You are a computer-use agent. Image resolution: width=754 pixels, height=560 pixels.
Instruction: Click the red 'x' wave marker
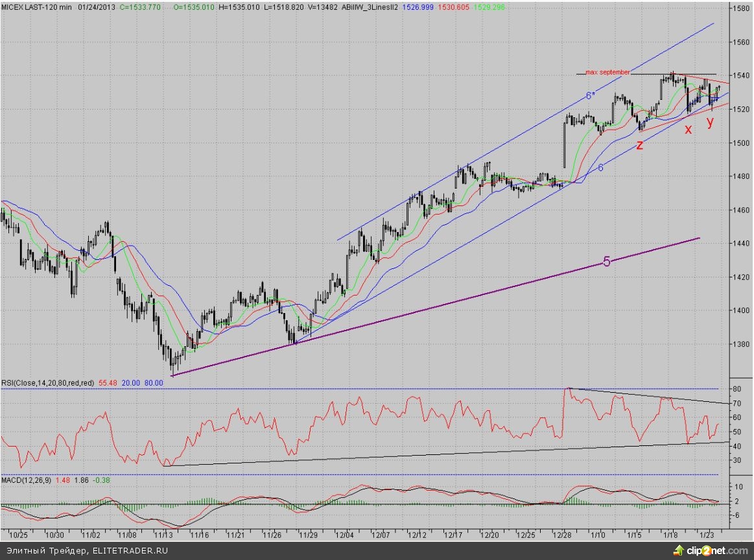(x=689, y=129)
